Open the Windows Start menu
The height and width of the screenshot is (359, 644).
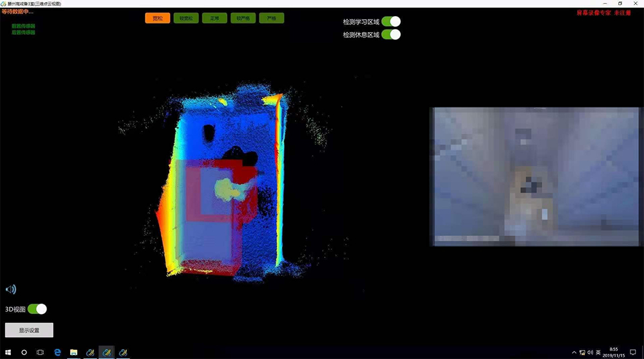(7, 352)
